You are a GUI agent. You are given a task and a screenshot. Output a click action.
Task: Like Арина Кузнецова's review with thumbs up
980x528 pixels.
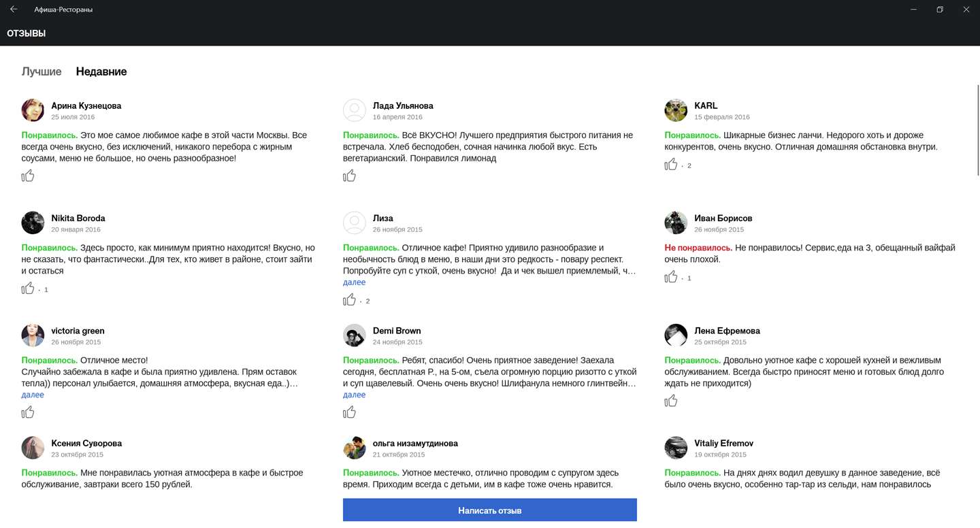tap(28, 176)
